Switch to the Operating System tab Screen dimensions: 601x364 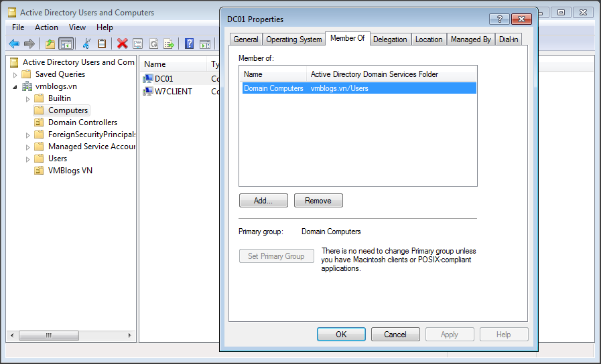click(293, 39)
